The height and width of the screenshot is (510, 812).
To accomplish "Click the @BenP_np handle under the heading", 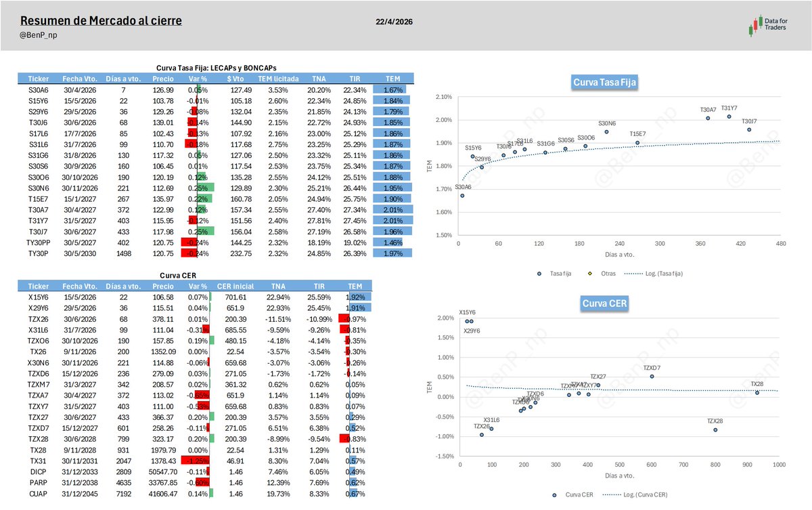I will 39,35.
